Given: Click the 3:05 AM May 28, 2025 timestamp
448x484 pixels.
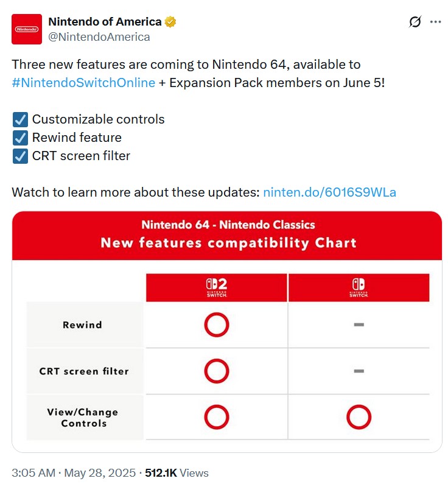Looking at the screenshot, I should point(74,473).
